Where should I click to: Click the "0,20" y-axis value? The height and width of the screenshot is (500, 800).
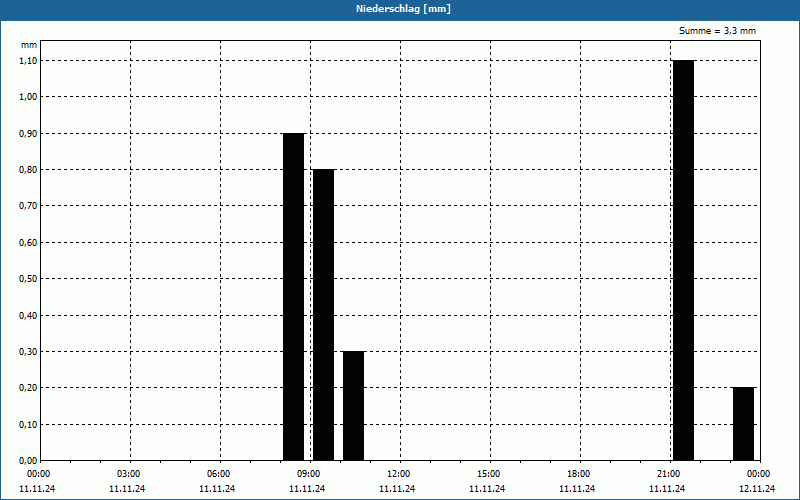(28, 388)
